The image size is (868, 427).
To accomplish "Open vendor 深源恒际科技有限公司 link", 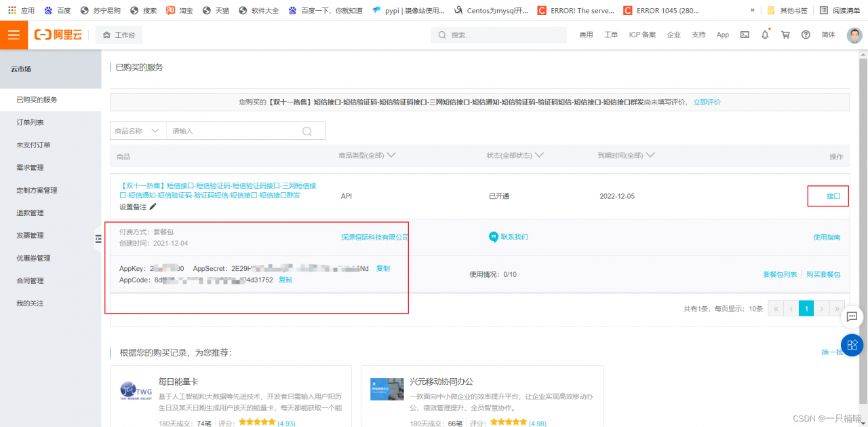I will [x=375, y=237].
